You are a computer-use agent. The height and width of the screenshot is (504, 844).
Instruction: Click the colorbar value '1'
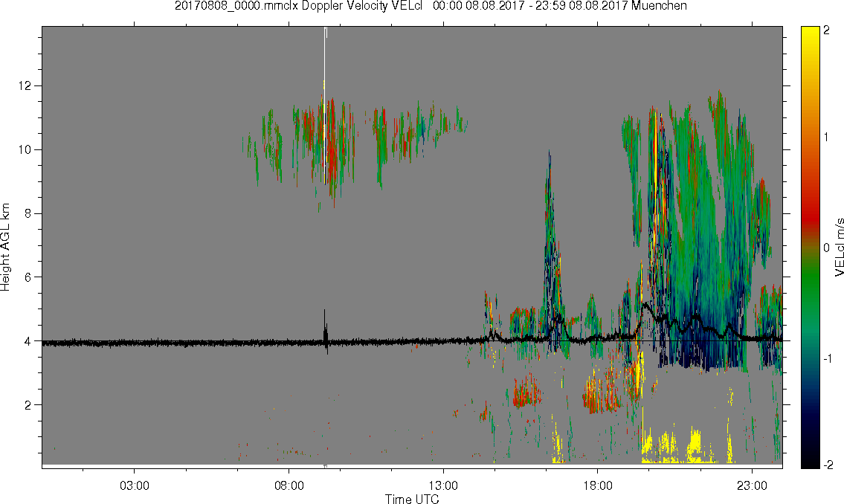[826, 138]
